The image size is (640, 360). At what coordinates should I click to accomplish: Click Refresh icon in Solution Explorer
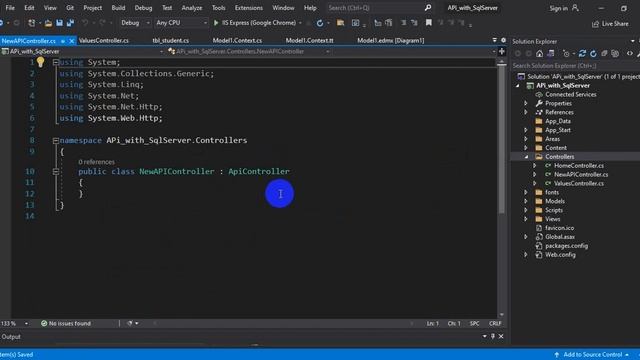[x=593, y=53]
